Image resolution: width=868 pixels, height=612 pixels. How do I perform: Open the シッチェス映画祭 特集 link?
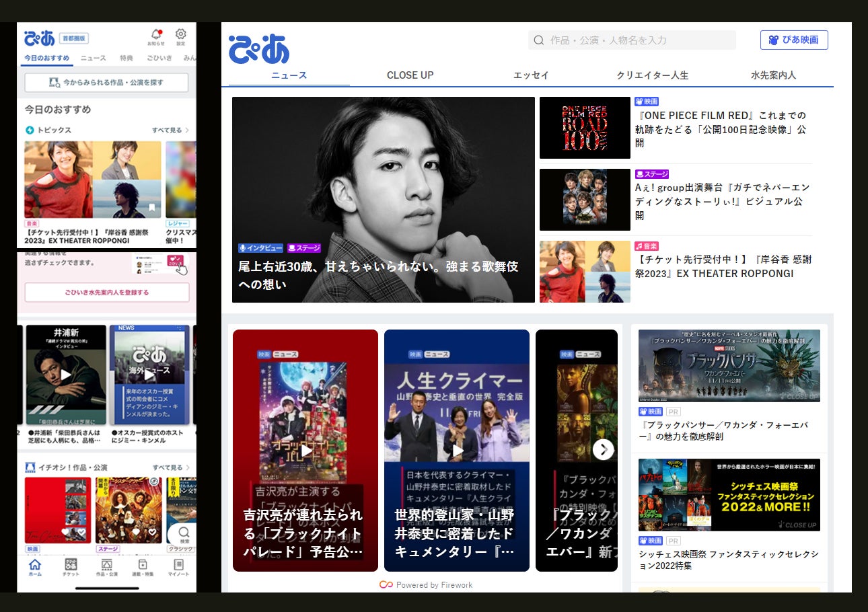click(729, 560)
